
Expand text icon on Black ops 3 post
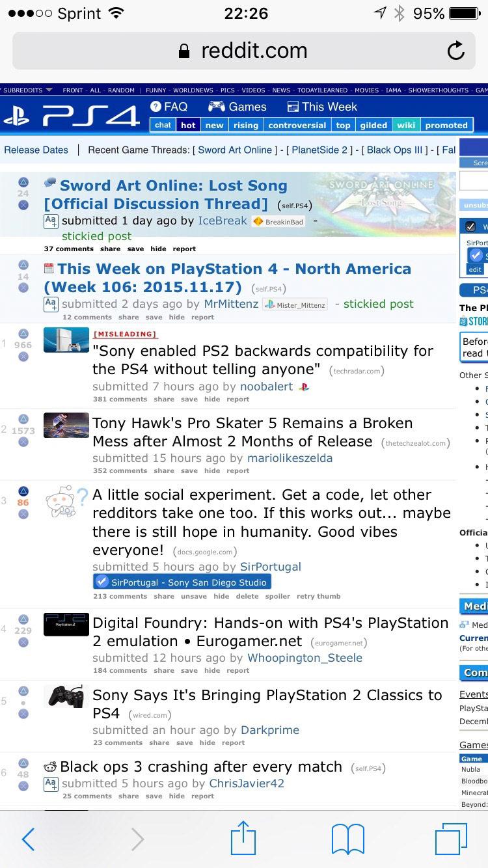tap(51, 784)
